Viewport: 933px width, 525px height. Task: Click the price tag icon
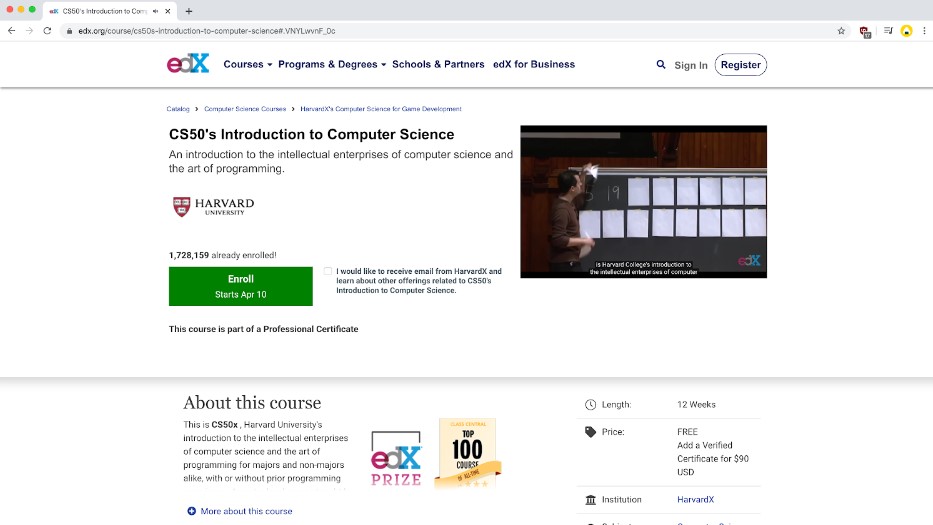590,432
